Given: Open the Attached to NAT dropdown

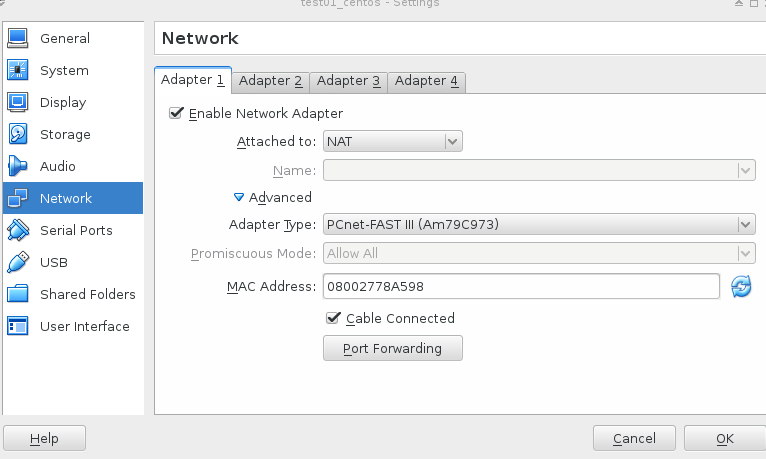Looking at the screenshot, I should point(392,142).
